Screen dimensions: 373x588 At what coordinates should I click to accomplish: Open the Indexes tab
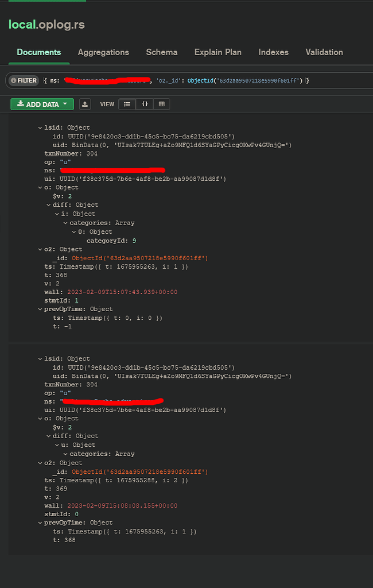pyautogui.click(x=273, y=52)
